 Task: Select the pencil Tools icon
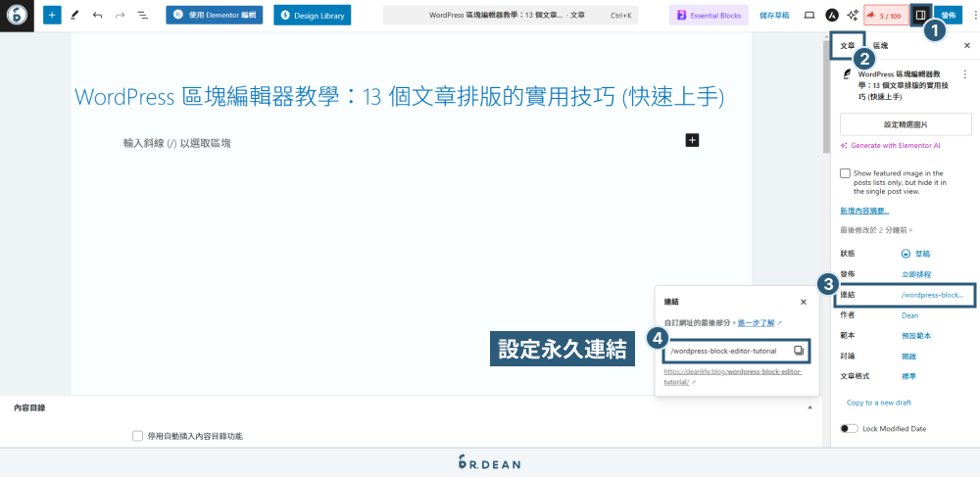point(75,15)
